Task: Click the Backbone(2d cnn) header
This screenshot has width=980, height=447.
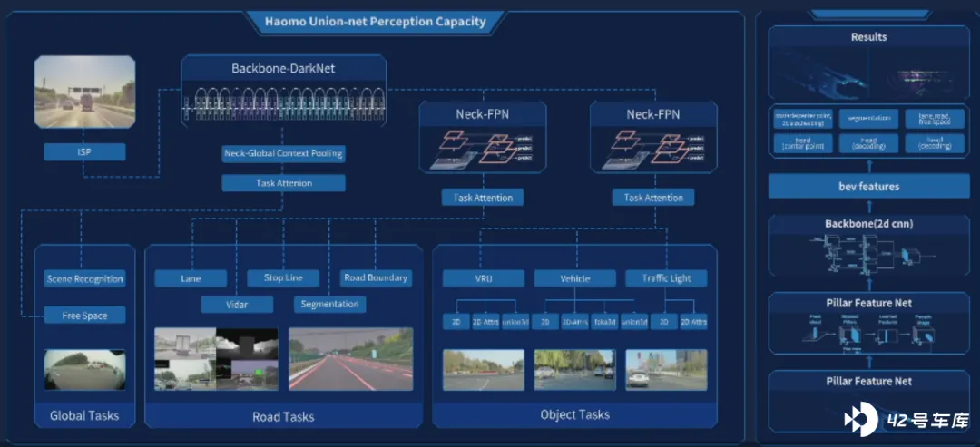Action: 868,223
